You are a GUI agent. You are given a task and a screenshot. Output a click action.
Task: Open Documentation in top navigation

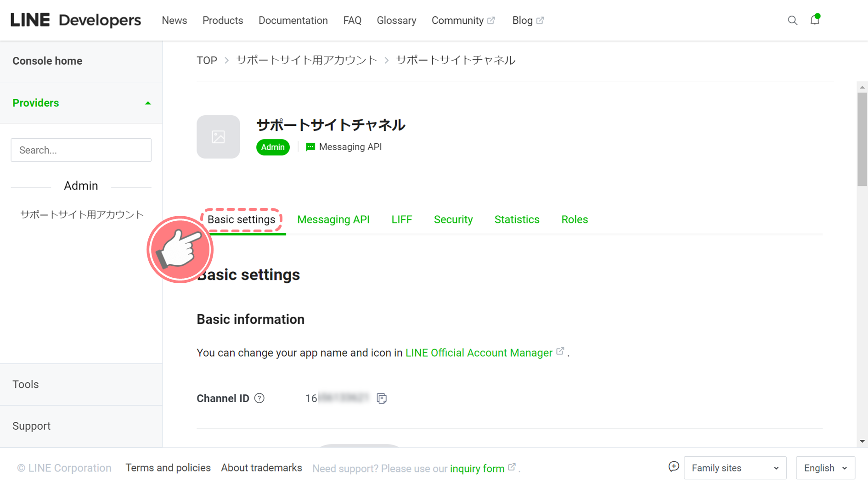pos(293,21)
